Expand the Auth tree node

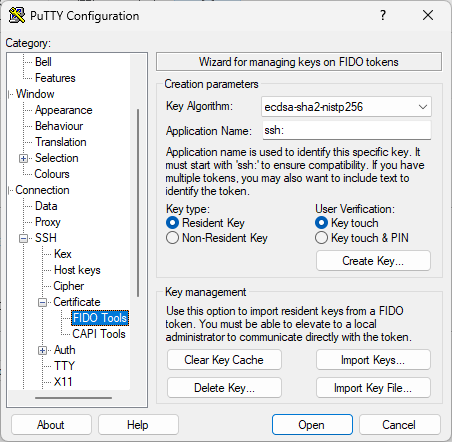42,350
